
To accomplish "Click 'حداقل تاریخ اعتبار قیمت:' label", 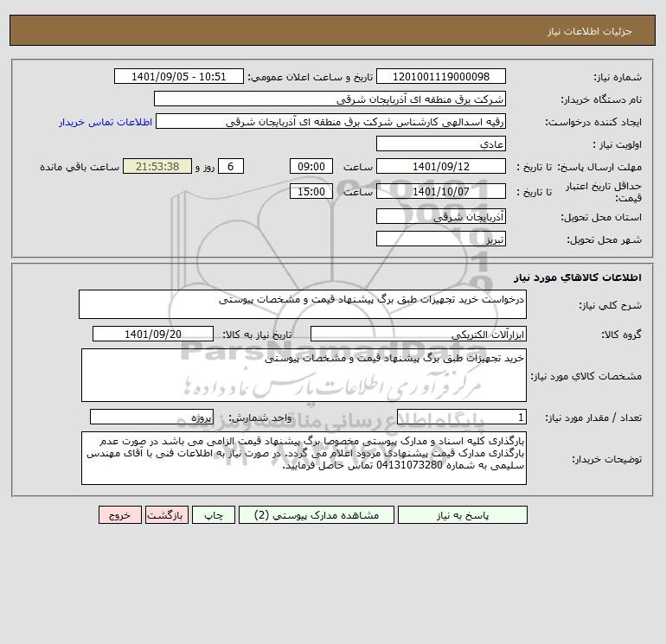I will tap(604, 192).
